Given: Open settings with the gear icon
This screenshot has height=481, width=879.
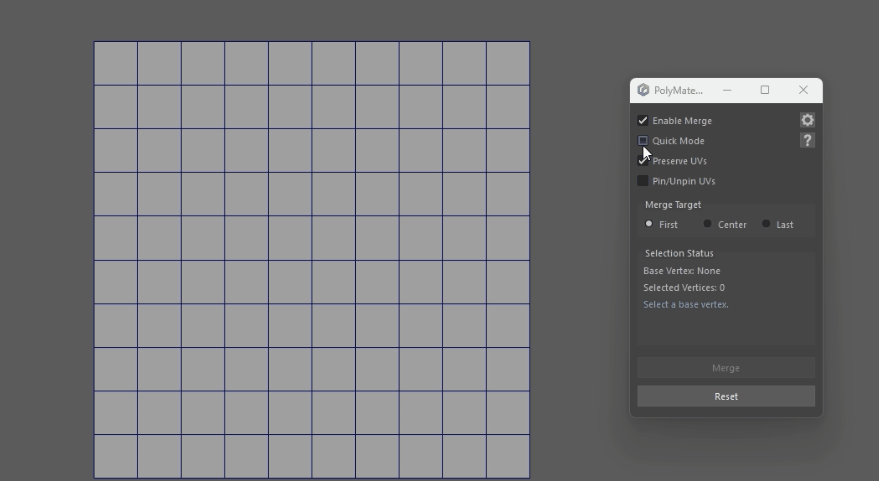Looking at the screenshot, I should tap(807, 120).
